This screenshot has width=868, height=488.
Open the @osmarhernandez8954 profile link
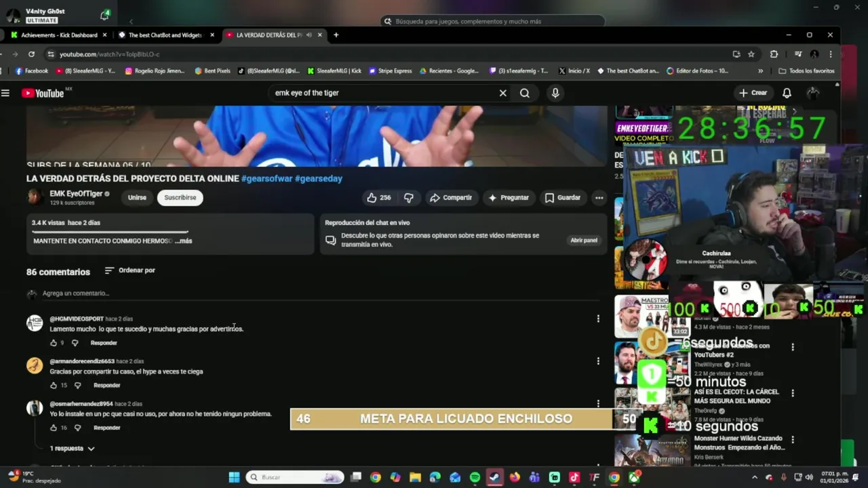pyautogui.click(x=81, y=404)
